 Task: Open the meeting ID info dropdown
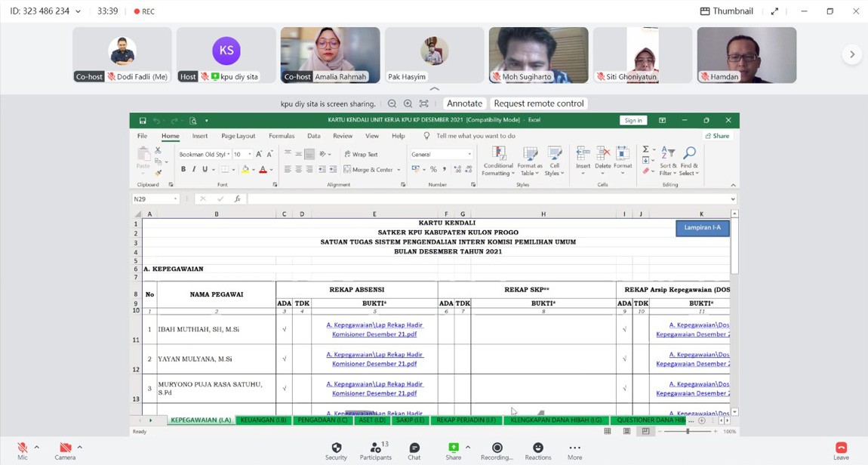[78, 11]
